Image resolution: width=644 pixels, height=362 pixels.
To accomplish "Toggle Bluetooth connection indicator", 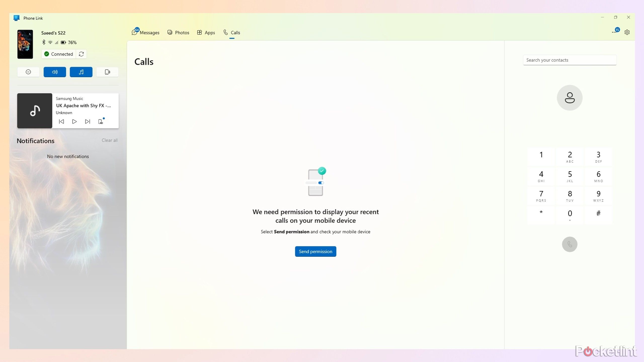I will coord(44,42).
